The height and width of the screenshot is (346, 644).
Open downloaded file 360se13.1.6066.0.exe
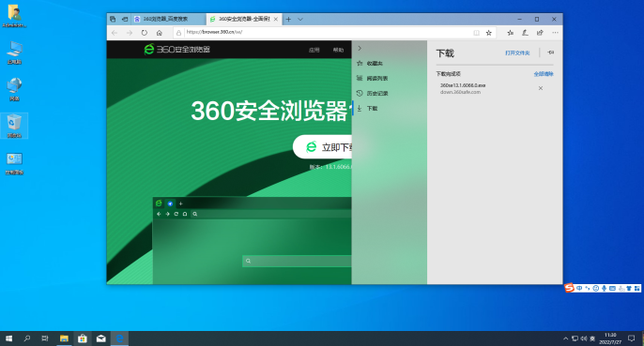tap(463, 85)
